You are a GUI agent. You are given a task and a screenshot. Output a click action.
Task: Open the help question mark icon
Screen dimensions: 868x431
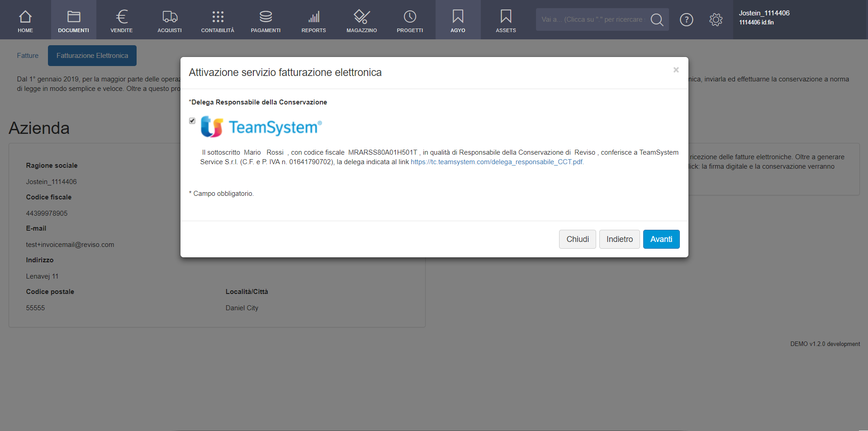click(686, 19)
